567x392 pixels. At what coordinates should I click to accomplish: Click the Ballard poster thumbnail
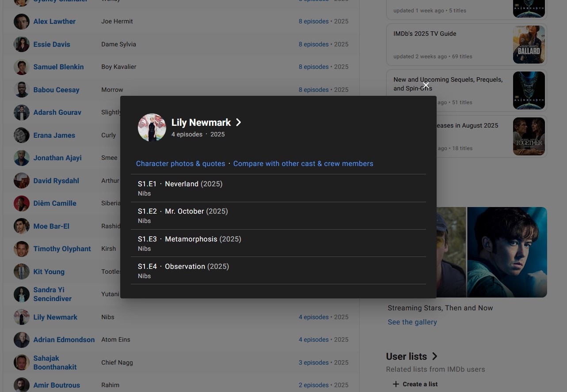click(x=529, y=44)
